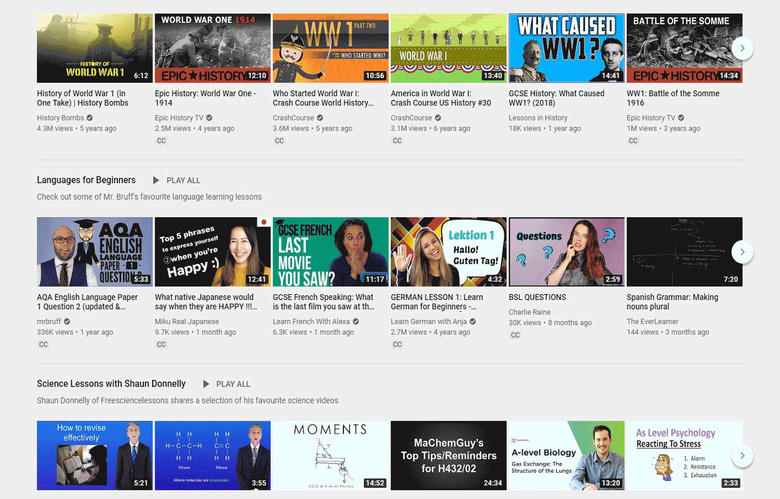Open GCSE French Last Movie You Saw thumbnail

(330, 251)
